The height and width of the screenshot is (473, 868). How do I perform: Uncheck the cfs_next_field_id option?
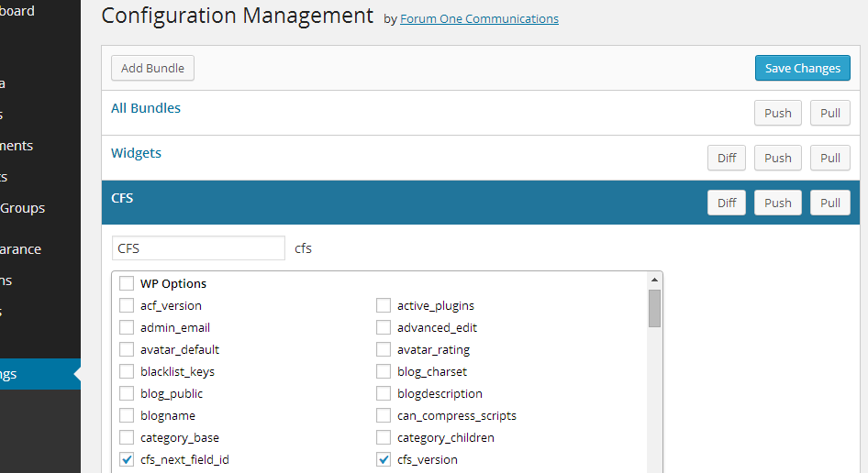pos(127,459)
